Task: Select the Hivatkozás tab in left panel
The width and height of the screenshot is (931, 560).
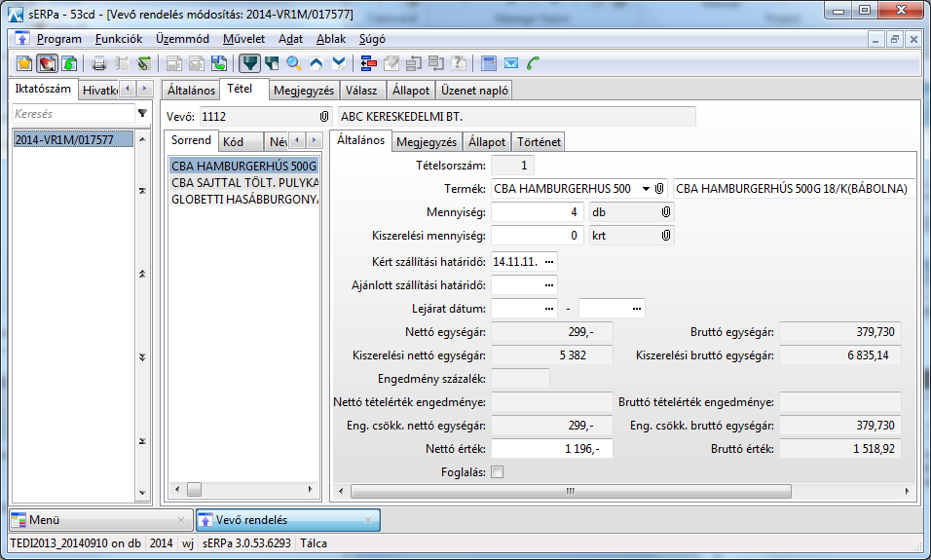Action: coord(98,91)
